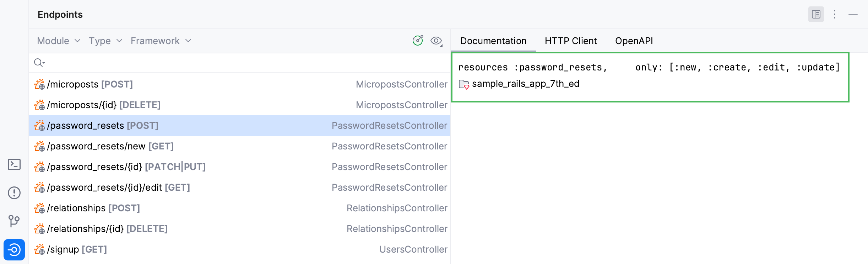Expand the Module filter dropdown
This screenshot has width=868, height=264.
(x=59, y=41)
